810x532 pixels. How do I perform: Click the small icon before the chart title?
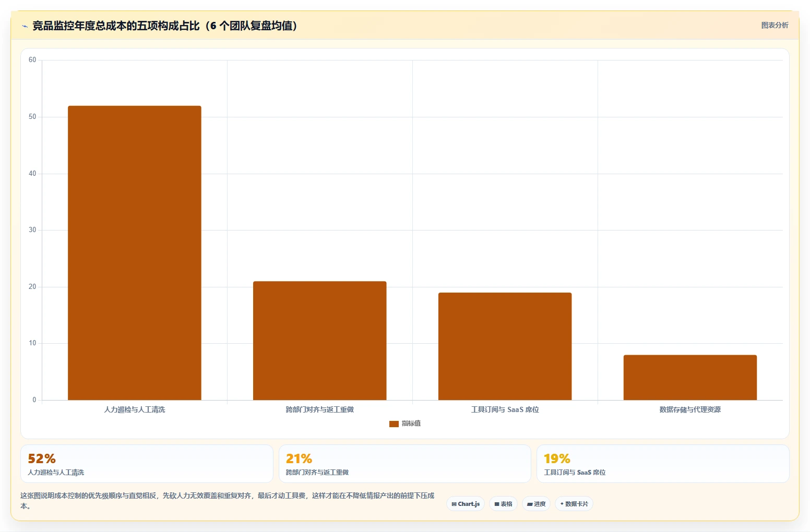point(25,26)
